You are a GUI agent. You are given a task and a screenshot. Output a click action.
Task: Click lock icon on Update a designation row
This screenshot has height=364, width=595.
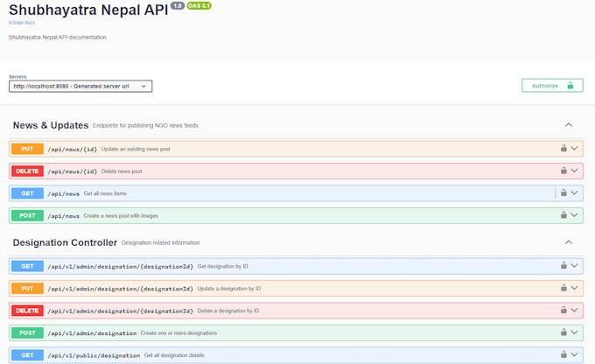(x=563, y=288)
